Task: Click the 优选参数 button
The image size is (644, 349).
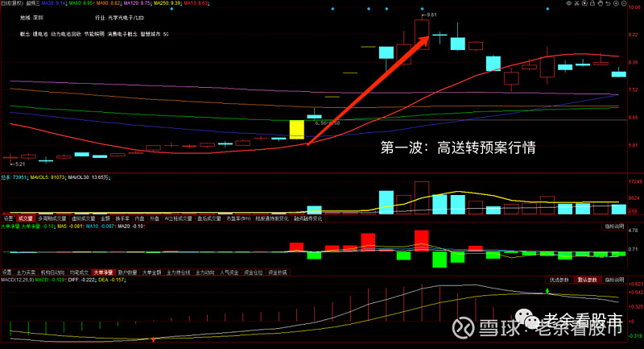Action: click(559, 280)
